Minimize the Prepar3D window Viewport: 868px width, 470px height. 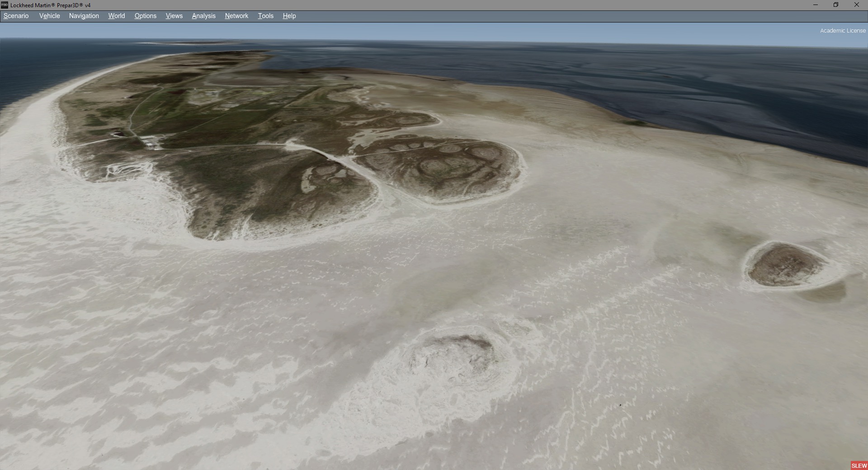(x=816, y=5)
